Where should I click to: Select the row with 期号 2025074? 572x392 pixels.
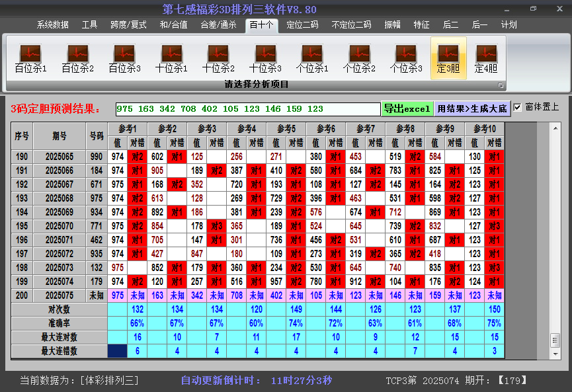pyautogui.click(x=257, y=282)
